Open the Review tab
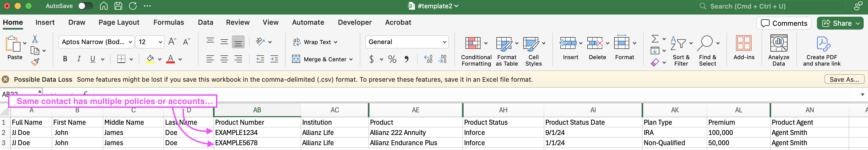 tap(237, 22)
